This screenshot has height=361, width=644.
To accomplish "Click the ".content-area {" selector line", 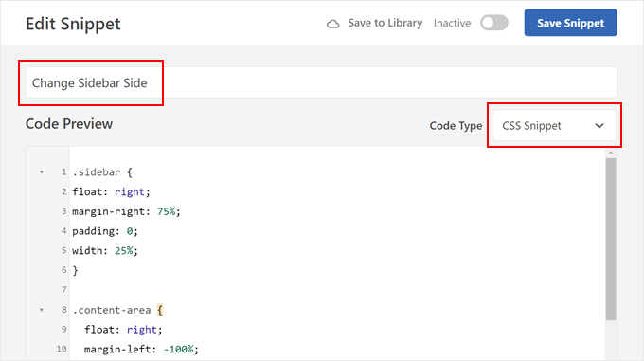I will click(117, 310).
